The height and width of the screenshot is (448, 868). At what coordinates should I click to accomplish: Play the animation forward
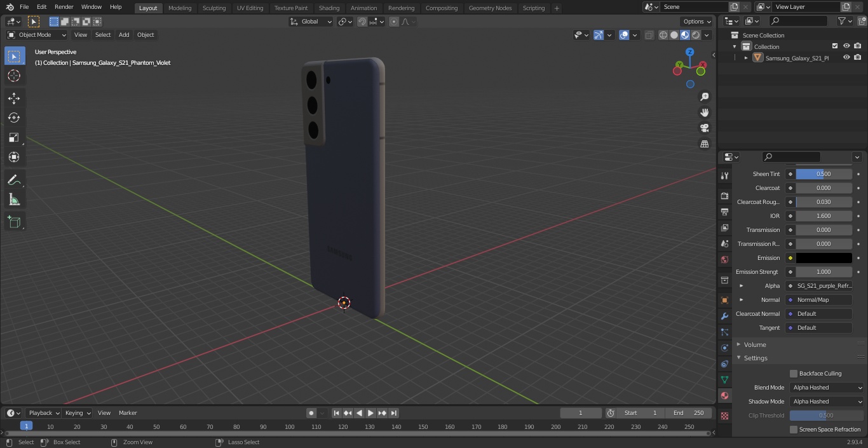(370, 413)
